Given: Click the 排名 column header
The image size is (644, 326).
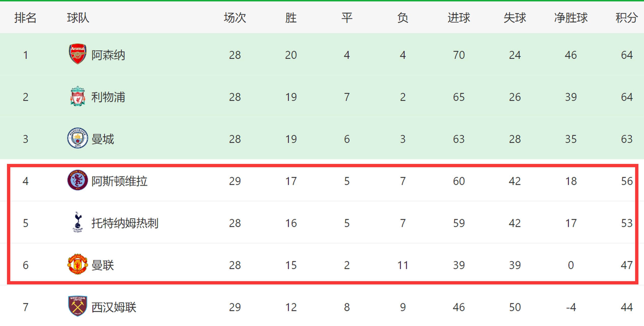Looking at the screenshot, I should click(25, 18).
